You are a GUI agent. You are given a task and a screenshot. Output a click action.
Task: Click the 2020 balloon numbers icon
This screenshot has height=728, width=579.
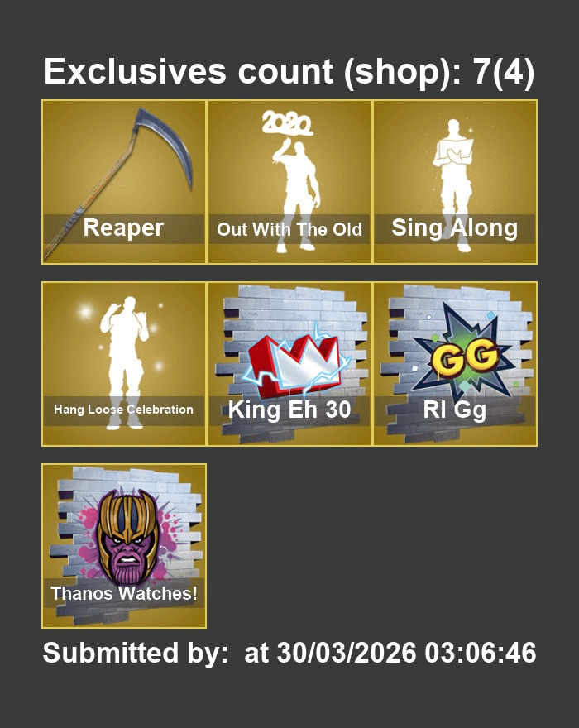click(286, 123)
